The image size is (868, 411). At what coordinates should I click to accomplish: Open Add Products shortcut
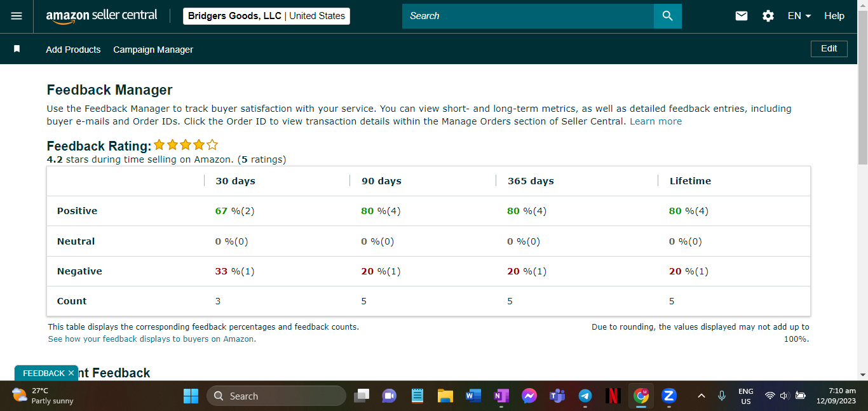point(73,50)
